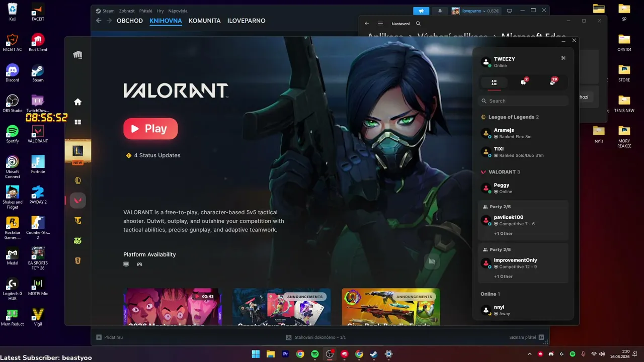This screenshot has height=362, width=644.
Task: Open the OBCHOD tab in Steam
Action: tap(130, 21)
